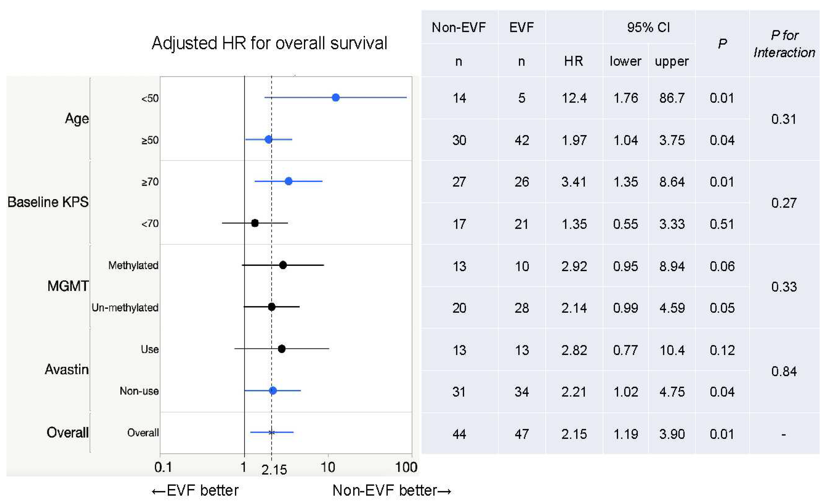Select the Baseline KPS ≥70 data point

tap(288, 181)
